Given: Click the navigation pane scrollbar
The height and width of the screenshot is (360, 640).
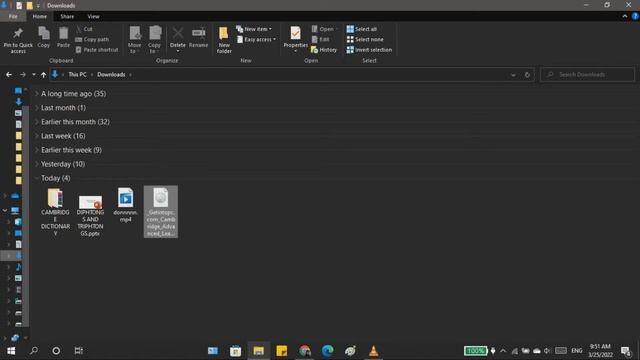Looking at the screenshot, I should (x=26, y=216).
